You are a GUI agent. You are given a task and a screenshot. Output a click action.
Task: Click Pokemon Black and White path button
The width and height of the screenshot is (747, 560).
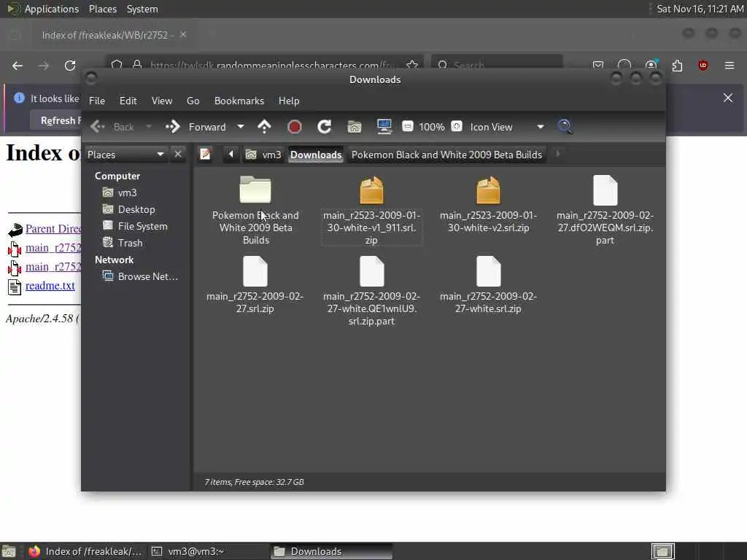click(x=446, y=155)
